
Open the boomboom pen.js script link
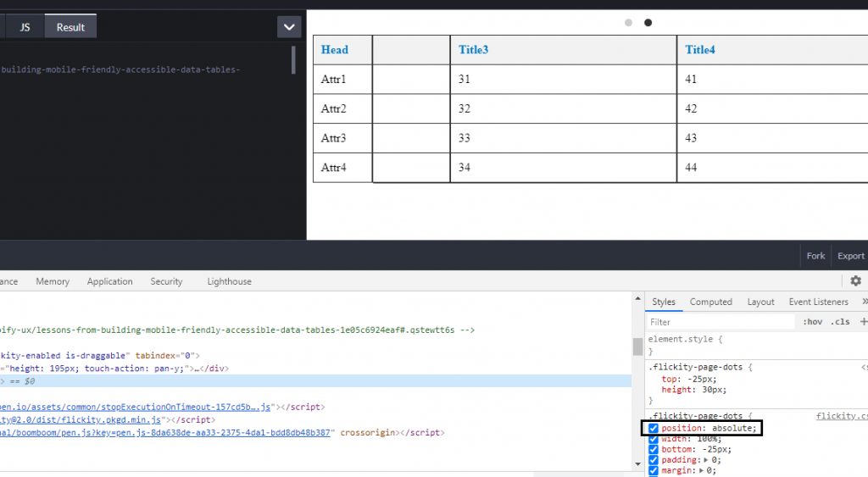[x=165, y=432]
